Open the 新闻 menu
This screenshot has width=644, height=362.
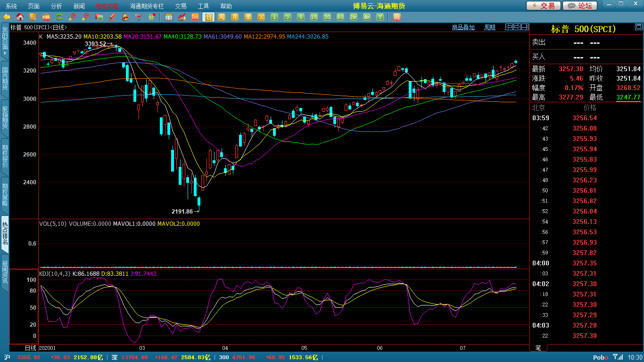pos(79,6)
